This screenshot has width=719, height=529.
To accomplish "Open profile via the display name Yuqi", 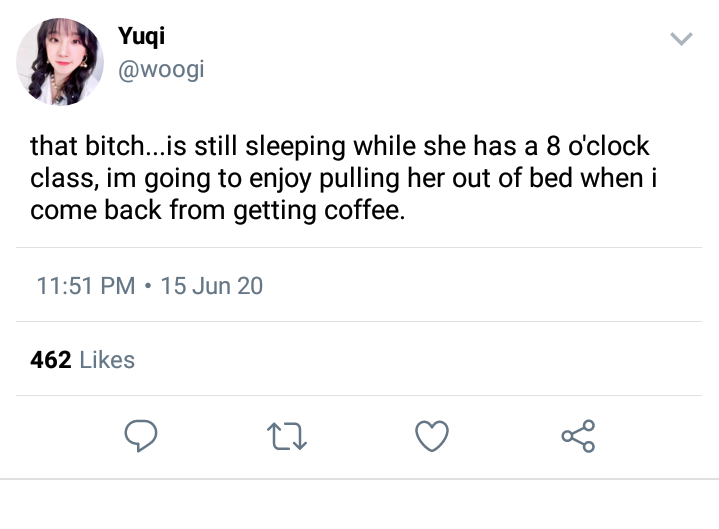I will click(141, 36).
